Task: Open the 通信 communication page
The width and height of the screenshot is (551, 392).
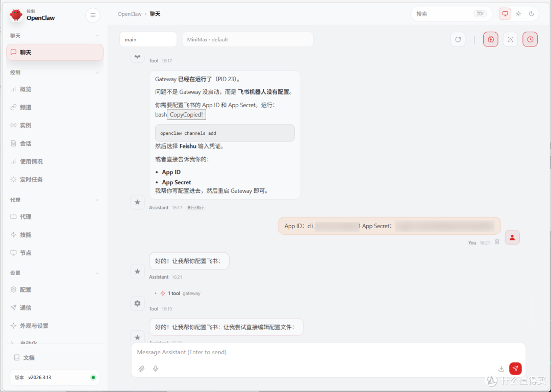Action: tap(55, 308)
